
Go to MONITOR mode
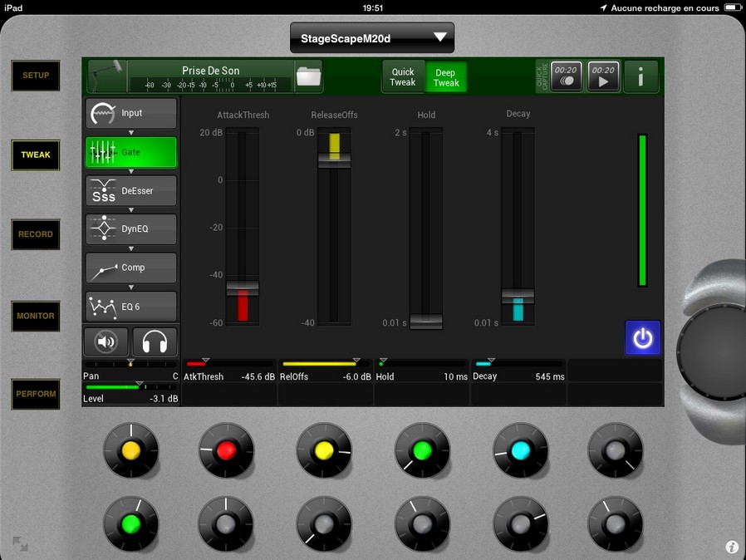(x=36, y=316)
